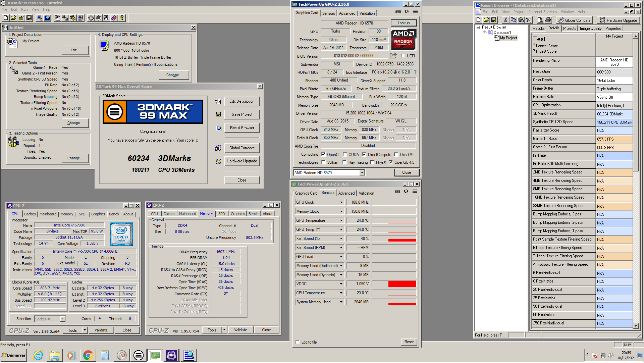Click the camera icon in GPU-Z Sensors window
The image size is (644, 363).
point(397,192)
